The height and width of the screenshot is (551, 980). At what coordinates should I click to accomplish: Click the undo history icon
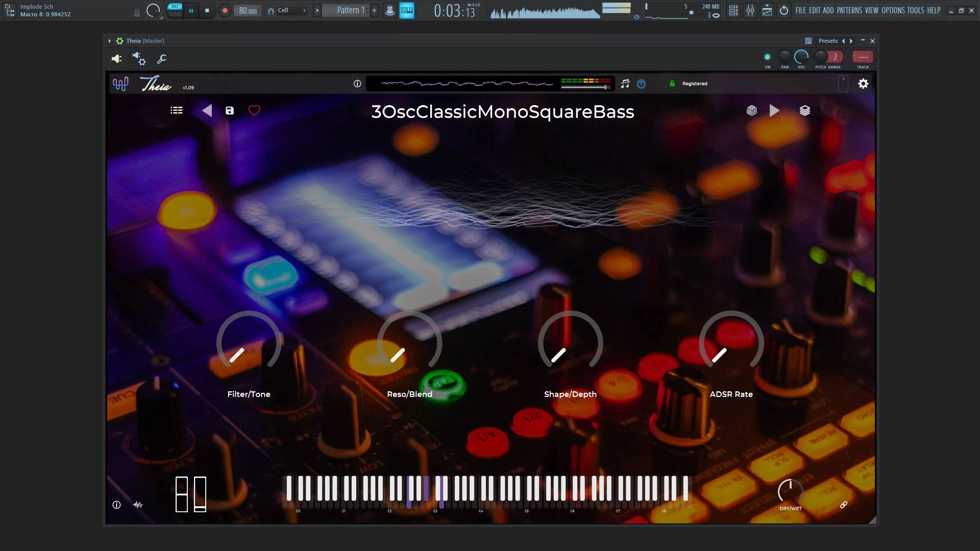[x=784, y=10]
